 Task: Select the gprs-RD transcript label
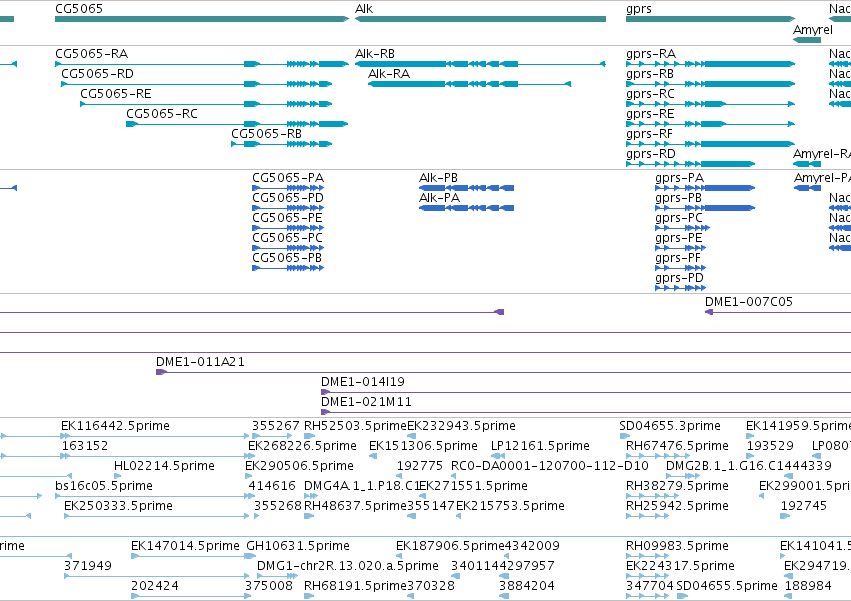(651, 154)
